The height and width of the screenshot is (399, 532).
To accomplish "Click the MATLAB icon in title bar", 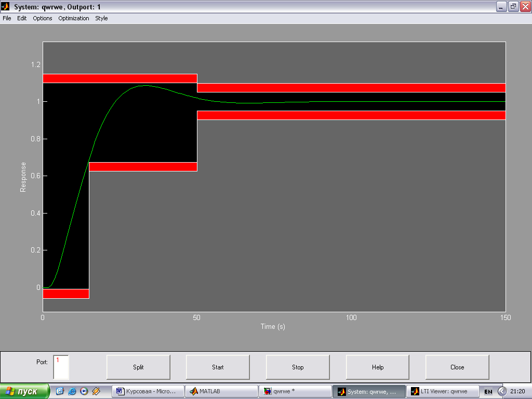I will (x=5, y=6).
